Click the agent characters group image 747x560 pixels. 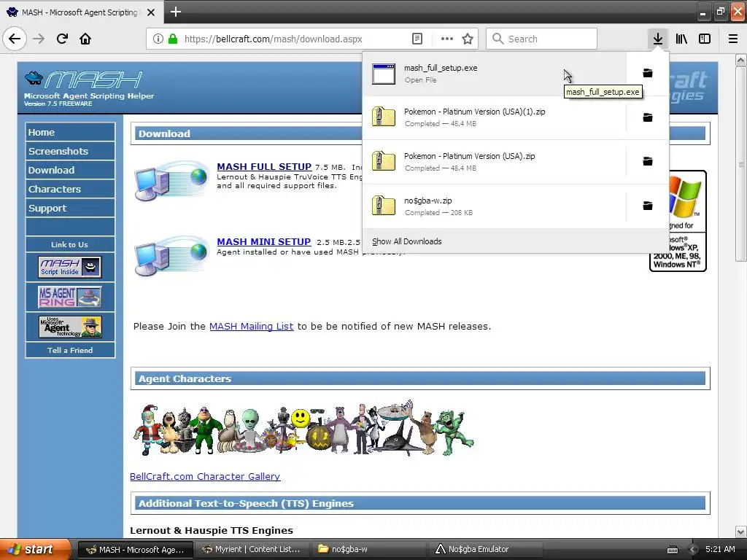coord(303,429)
